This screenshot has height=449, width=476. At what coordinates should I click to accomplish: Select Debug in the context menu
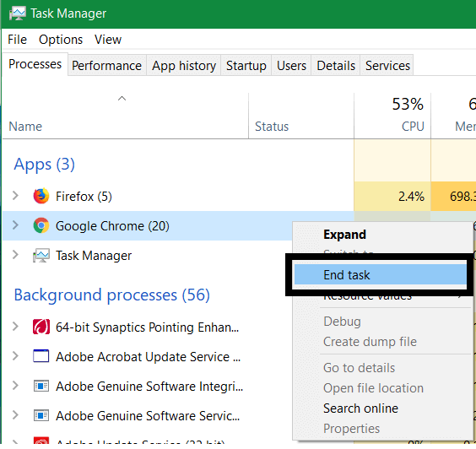pos(381,322)
